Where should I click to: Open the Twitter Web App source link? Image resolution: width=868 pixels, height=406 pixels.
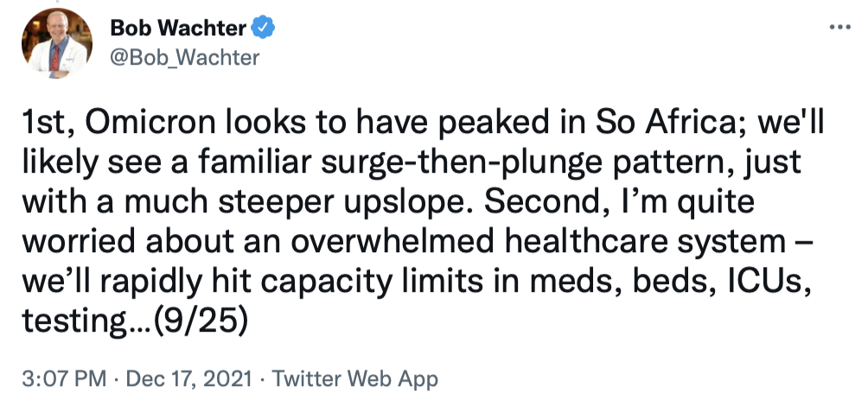tap(355, 378)
